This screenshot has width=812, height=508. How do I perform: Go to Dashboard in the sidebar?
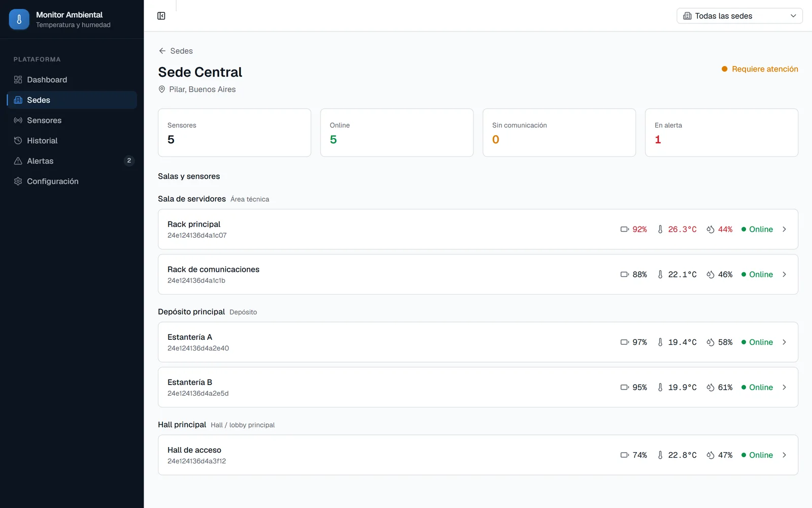[72, 80]
